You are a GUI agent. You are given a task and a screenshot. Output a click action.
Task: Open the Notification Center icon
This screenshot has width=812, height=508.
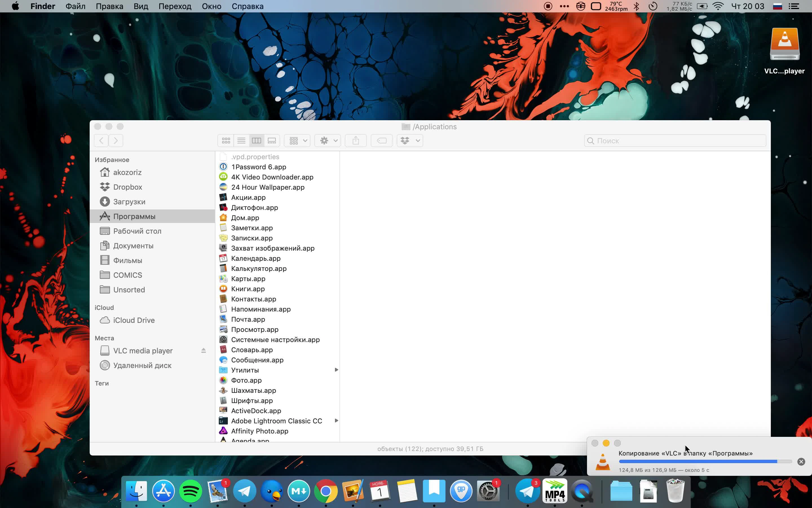pos(794,6)
